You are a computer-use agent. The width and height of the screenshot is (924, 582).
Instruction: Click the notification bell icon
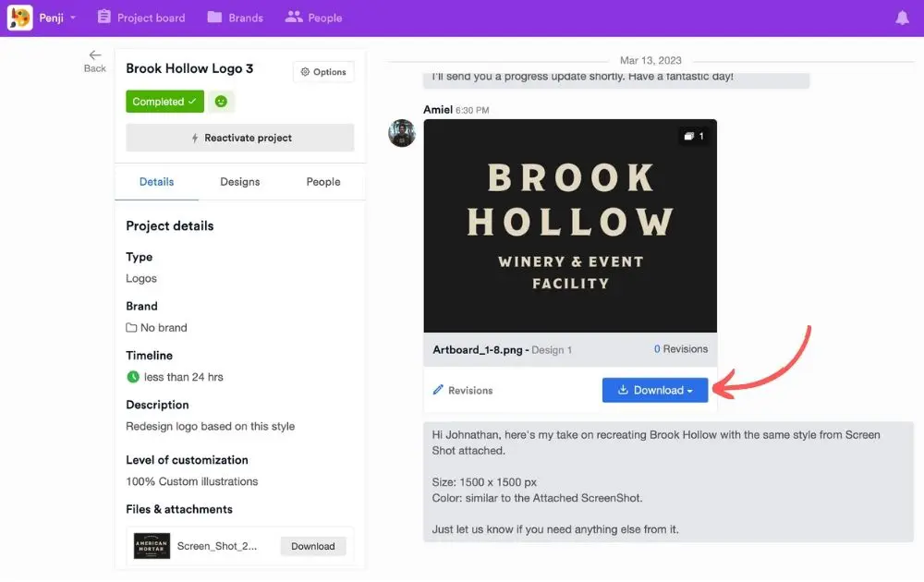tap(902, 18)
